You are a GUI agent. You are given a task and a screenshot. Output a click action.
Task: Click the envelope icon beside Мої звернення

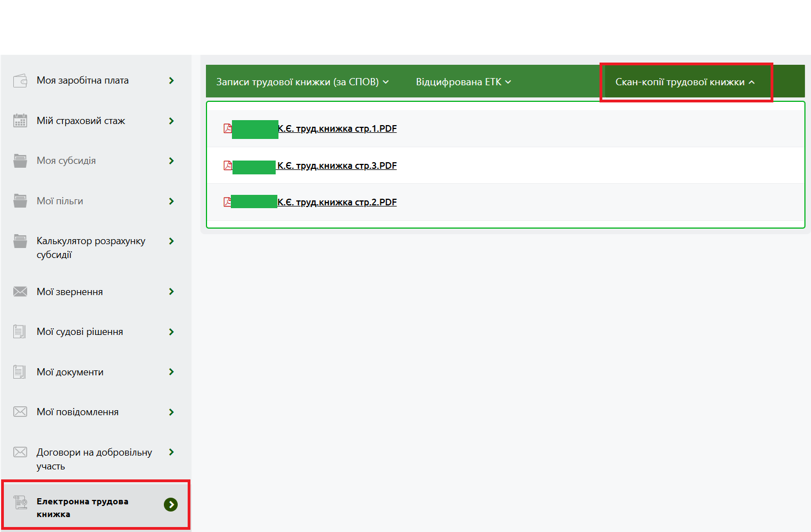click(20, 292)
